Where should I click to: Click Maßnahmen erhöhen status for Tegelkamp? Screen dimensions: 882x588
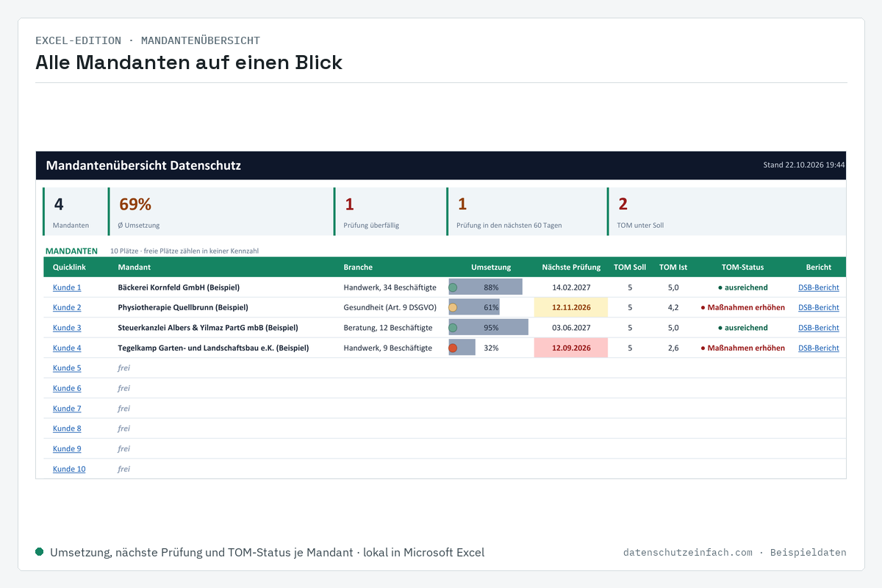coord(742,348)
